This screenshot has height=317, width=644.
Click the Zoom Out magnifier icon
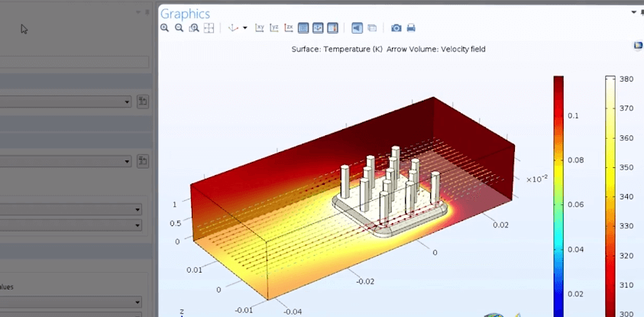pos(179,28)
